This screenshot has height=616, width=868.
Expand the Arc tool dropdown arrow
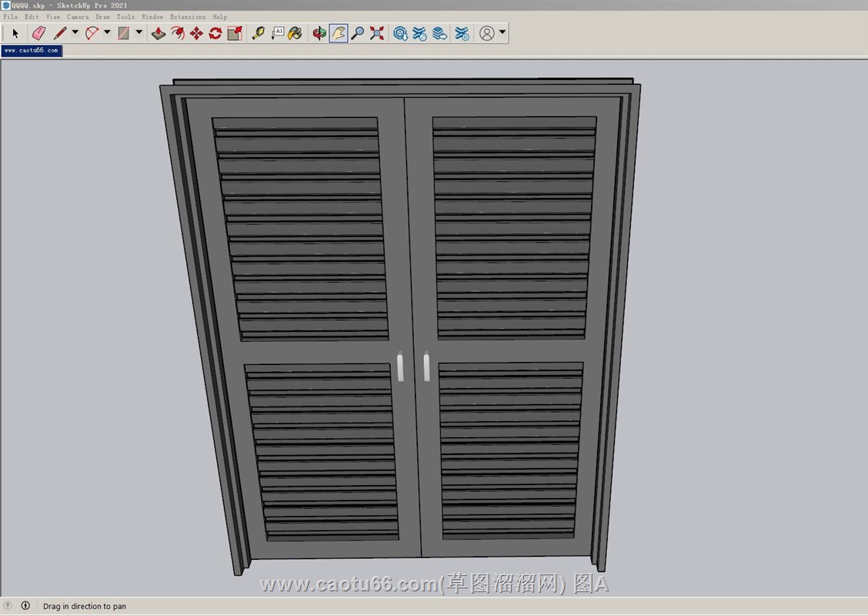pos(108,32)
